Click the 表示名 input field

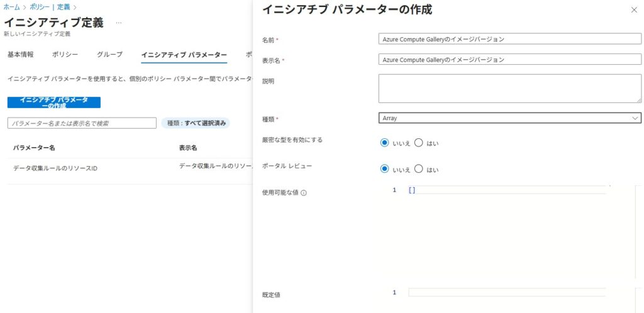pos(509,60)
